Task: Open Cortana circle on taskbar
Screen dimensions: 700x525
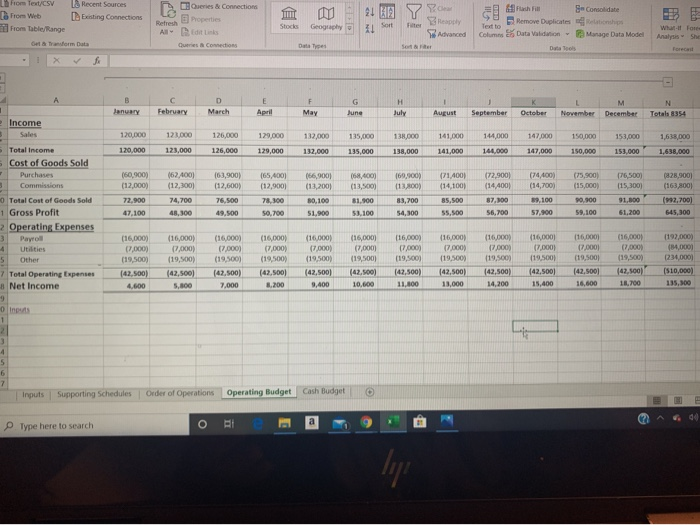Action: tap(202, 424)
